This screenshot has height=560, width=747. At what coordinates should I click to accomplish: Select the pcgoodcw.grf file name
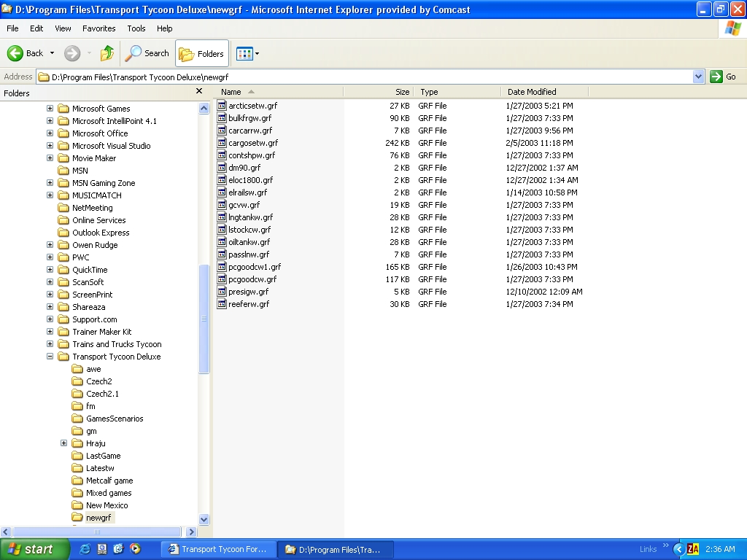[x=252, y=279]
